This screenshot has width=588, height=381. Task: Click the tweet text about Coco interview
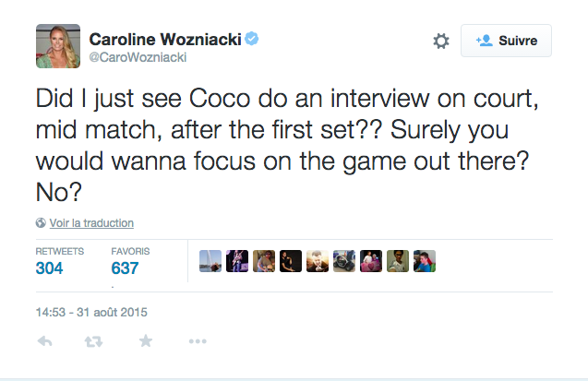[287, 146]
